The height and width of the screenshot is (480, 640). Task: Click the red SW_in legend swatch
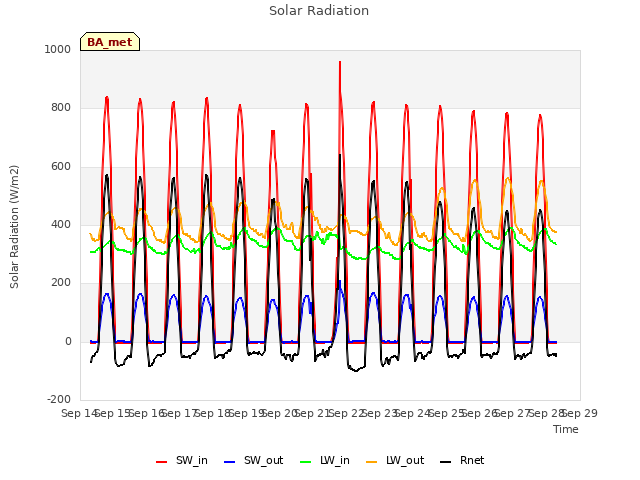click(162, 462)
